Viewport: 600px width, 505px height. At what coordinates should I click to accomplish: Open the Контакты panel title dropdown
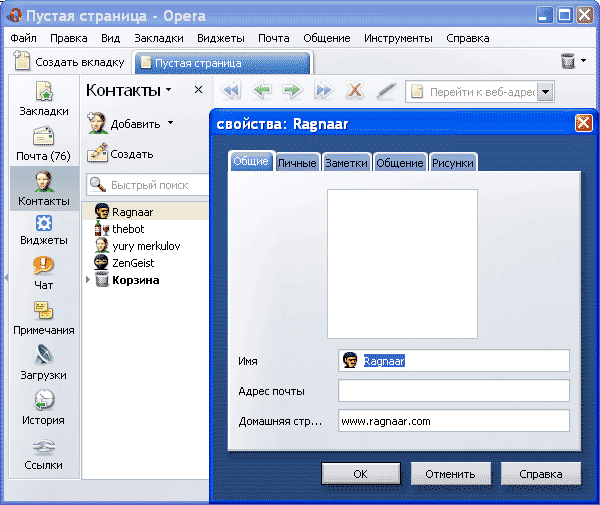168,90
